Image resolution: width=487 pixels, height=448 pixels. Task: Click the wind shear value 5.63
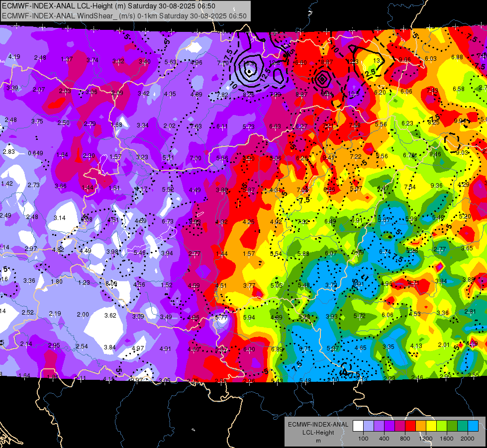pyautogui.click(x=171, y=62)
